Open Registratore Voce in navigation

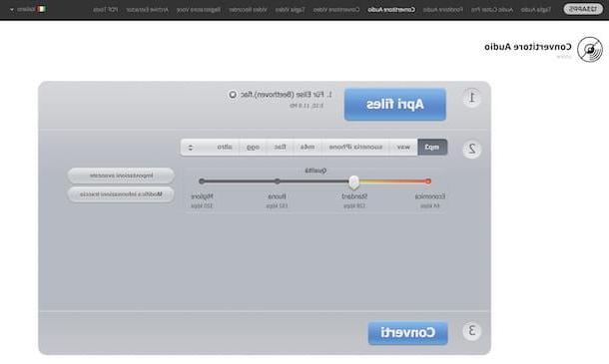click(x=199, y=9)
